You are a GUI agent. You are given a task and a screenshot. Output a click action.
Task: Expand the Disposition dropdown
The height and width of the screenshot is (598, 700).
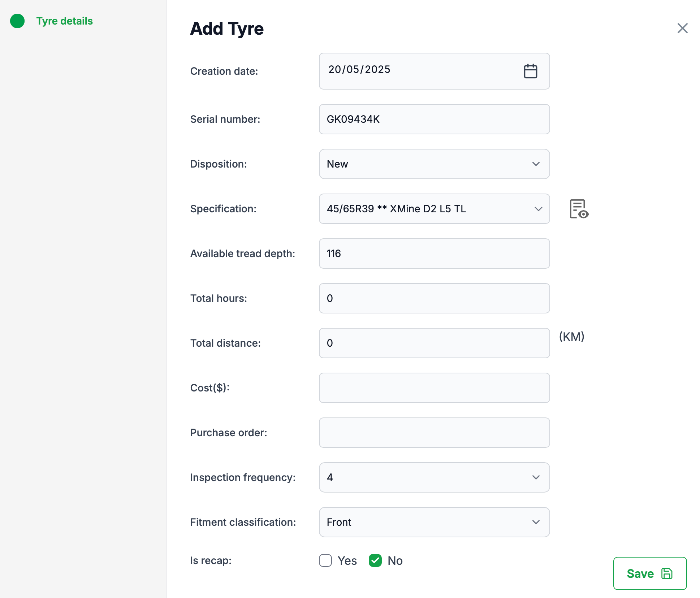[x=434, y=164]
